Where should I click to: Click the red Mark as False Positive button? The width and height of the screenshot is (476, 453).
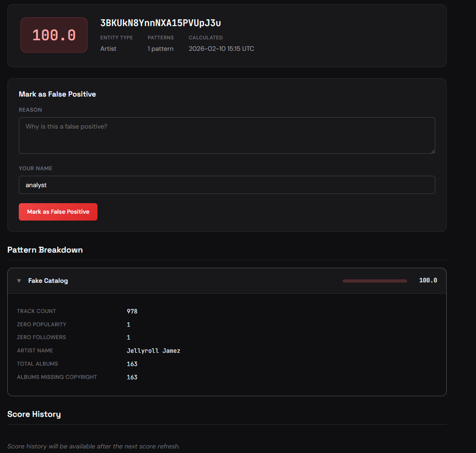tap(58, 212)
